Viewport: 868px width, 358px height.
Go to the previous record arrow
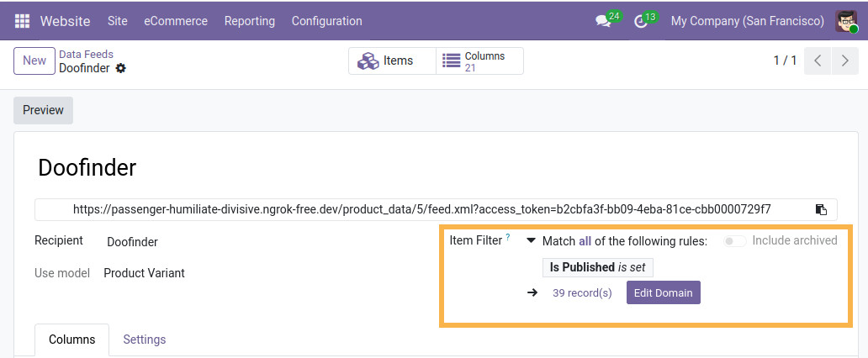click(x=818, y=61)
